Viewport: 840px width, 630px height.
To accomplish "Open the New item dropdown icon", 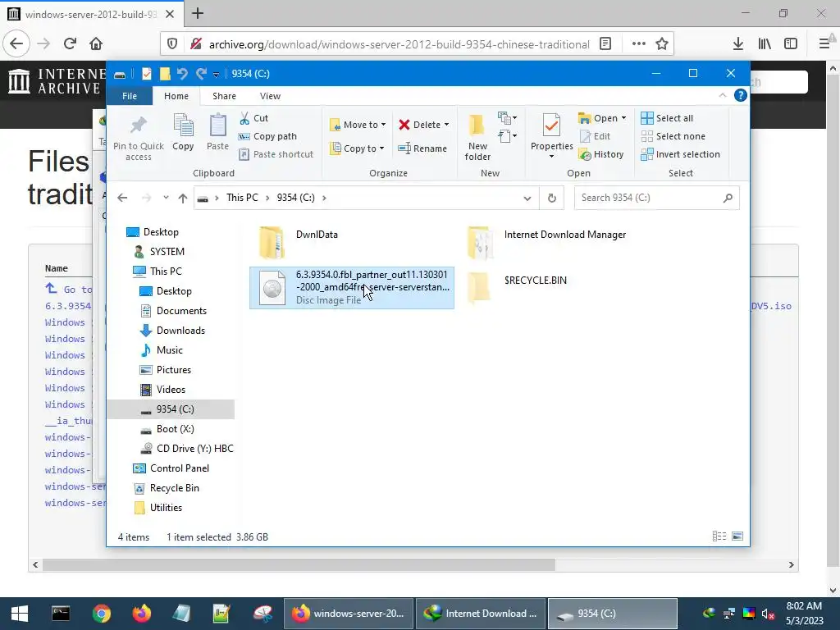I will 507,118.
